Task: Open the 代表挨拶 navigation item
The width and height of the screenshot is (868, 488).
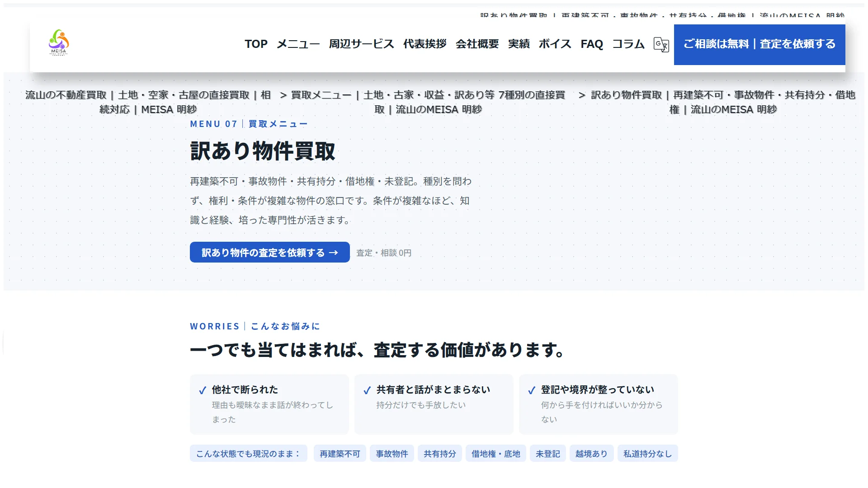Action: [425, 44]
